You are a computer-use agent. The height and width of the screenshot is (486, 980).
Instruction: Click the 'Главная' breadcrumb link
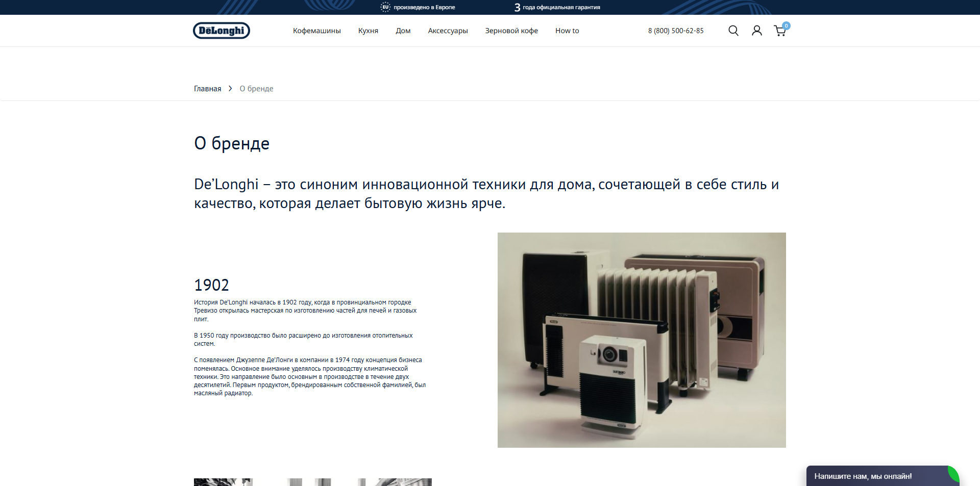pyautogui.click(x=207, y=88)
